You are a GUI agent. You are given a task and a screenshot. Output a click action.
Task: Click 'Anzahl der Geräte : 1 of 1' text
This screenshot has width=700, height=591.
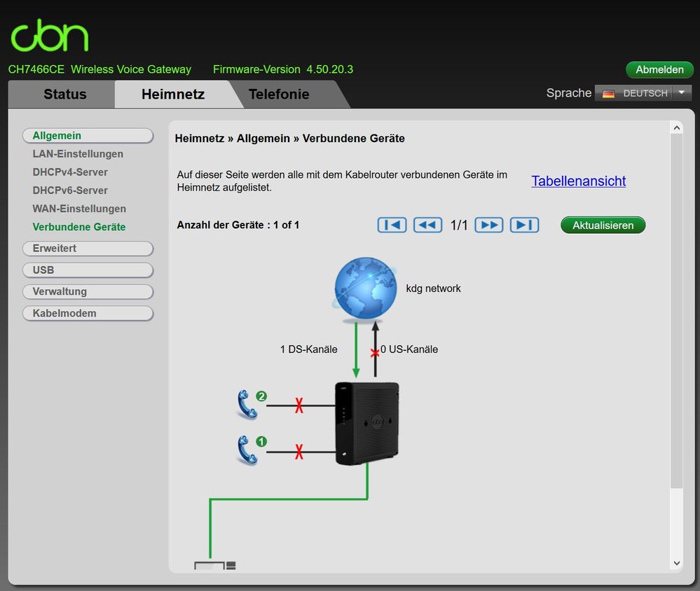click(238, 225)
